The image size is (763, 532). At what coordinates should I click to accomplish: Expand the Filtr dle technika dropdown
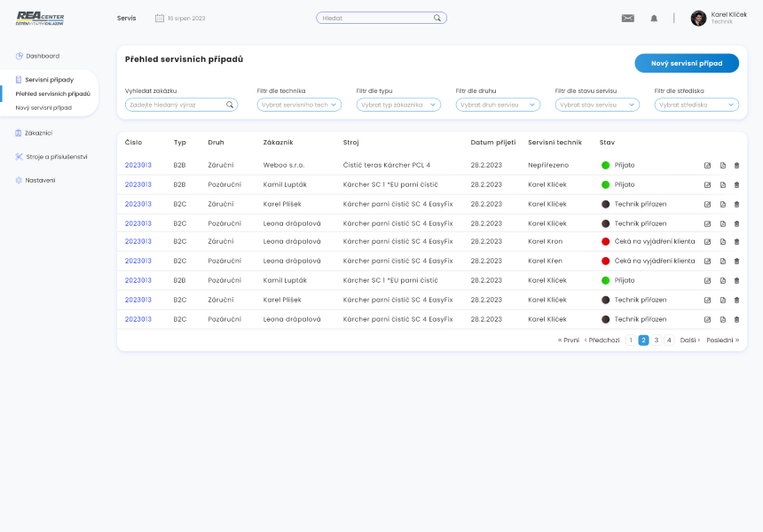coord(299,105)
